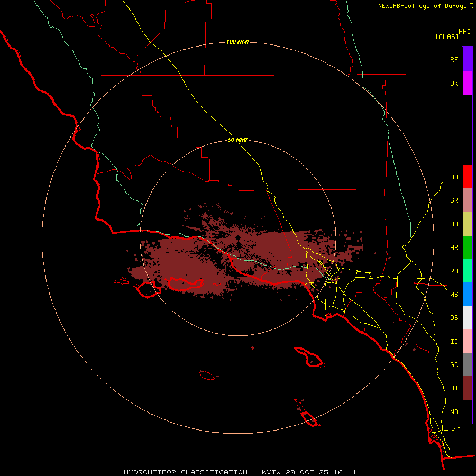The width and height of the screenshot is (476, 476).
Task: Click the 100 NMI range ring label
Action: coord(237,42)
